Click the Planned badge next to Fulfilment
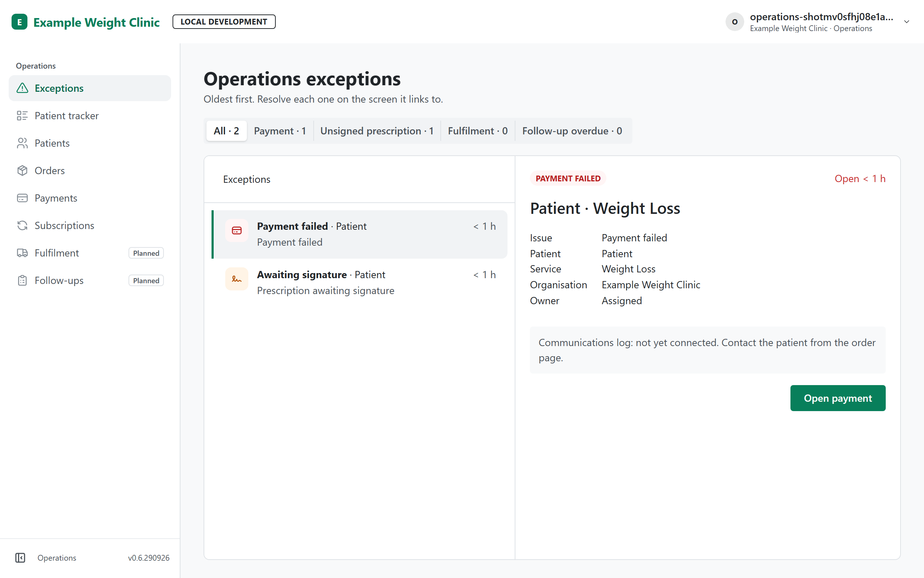The width and height of the screenshot is (924, 578). point(146,253)
